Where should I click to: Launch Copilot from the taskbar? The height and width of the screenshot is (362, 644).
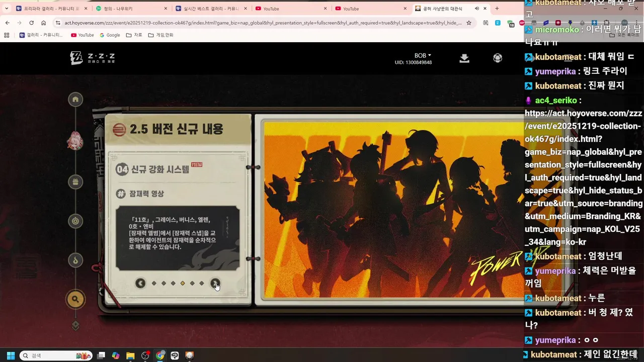116,355
